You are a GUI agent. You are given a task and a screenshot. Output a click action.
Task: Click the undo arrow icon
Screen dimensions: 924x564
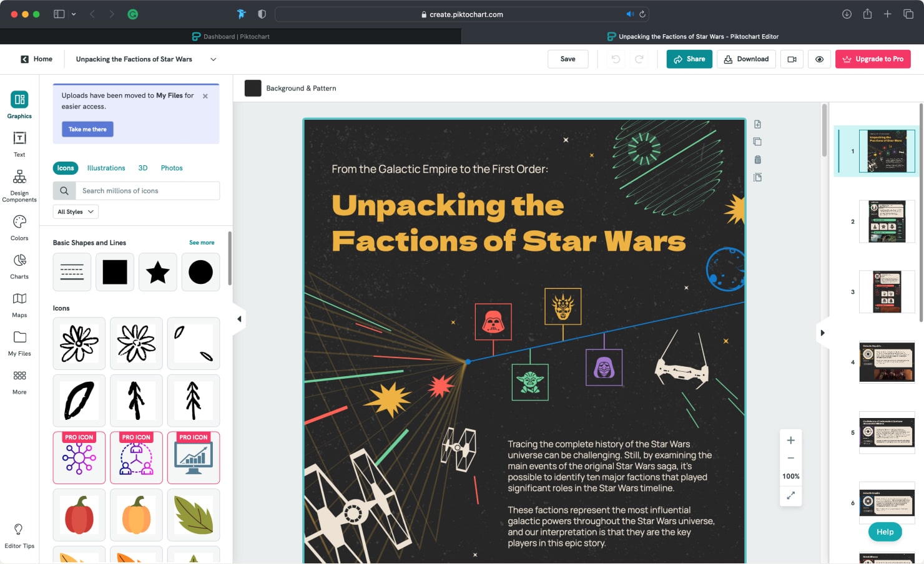(616, 59)
